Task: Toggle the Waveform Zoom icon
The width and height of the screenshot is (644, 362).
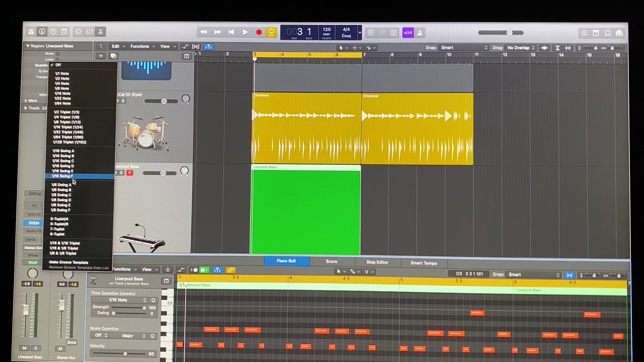Action: (x=544, y=48)
